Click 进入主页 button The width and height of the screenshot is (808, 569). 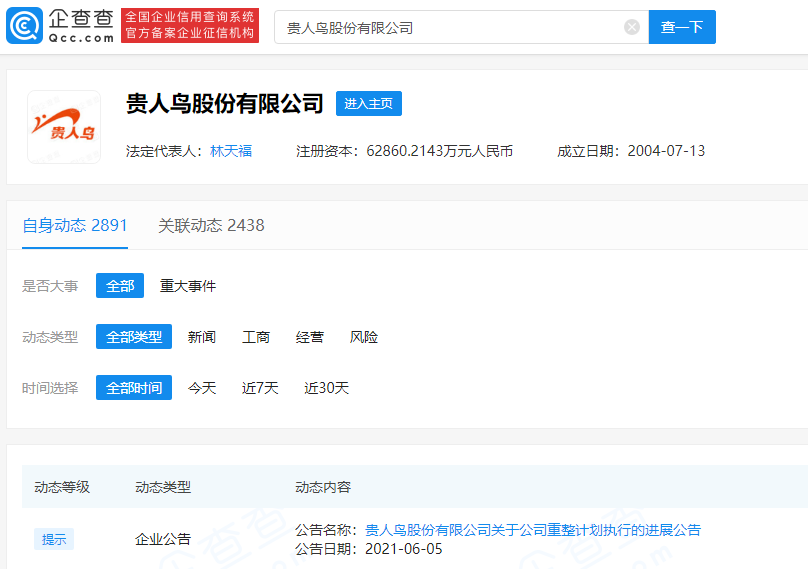click(x=368, y=103)
